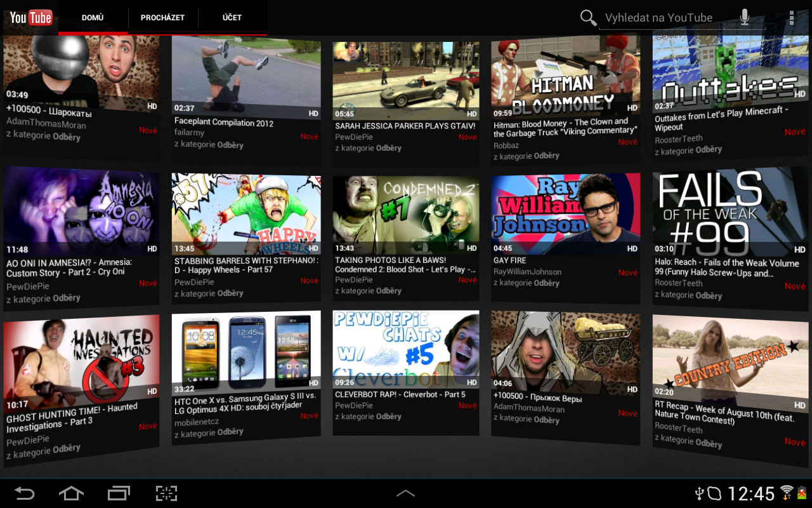Open voice search with the microphone icon

click(x=745, y=17)
